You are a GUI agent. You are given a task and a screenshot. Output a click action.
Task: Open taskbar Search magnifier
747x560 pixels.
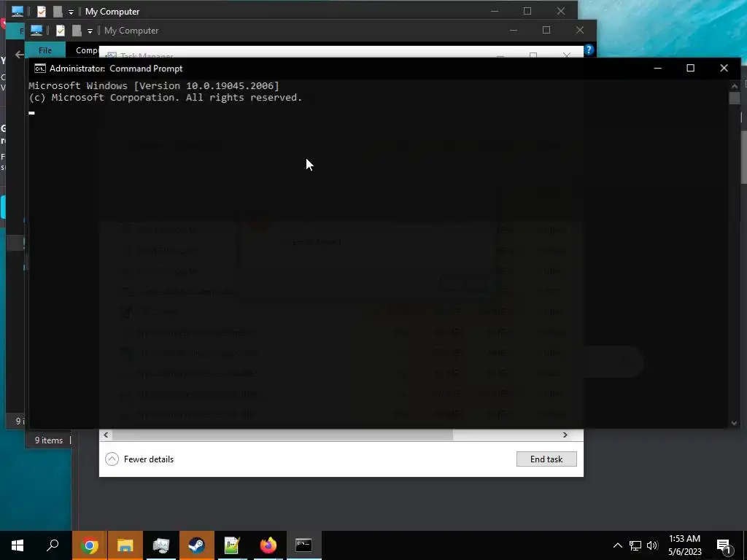[53, 545]
